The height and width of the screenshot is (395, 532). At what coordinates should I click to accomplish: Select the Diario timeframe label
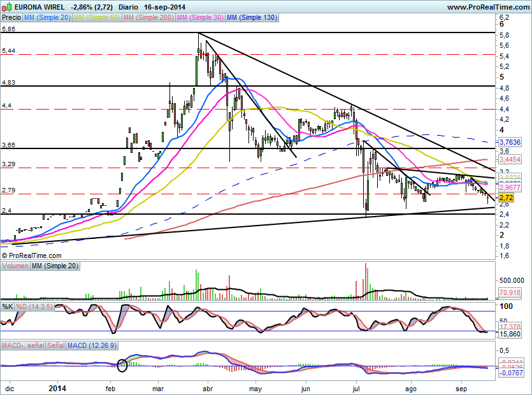[128, 7]
